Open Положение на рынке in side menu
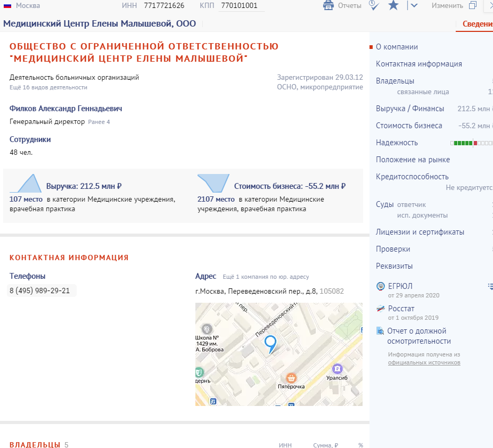This screenshot has height=448, width=493. coord(413,160)
